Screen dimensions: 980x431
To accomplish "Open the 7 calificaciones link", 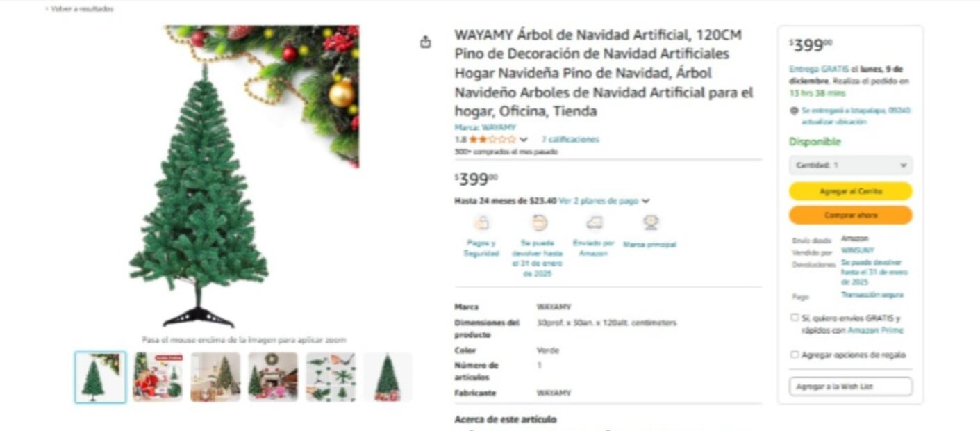I will [570, 140].
